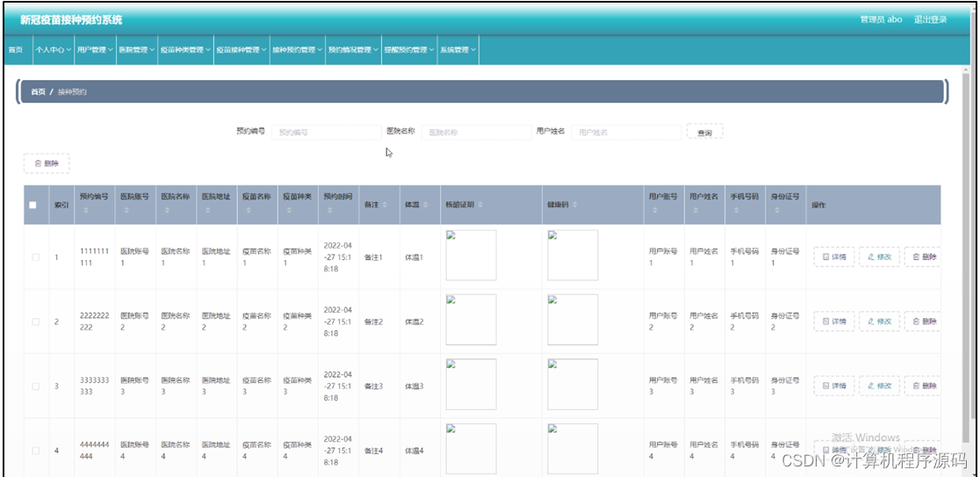Click the 索引 column header
This screenshot has width=980, height=477.
click(x=61, y=205)
